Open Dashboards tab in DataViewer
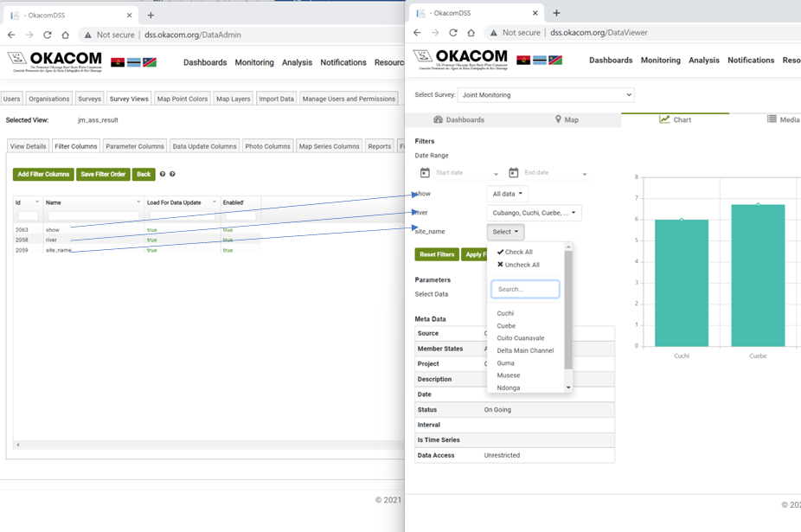Image resolution: width=801 pixels, height=532 pixels. (458, 119)
